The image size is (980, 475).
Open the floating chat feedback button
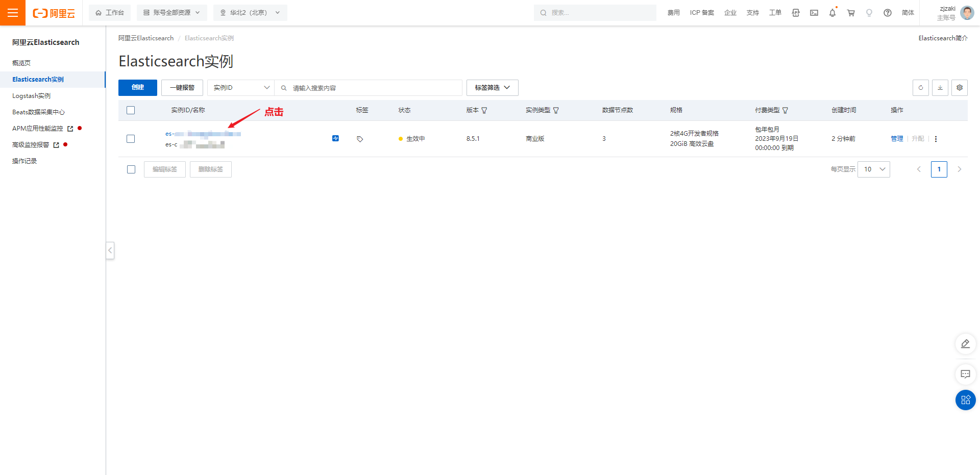coord(965,374)
